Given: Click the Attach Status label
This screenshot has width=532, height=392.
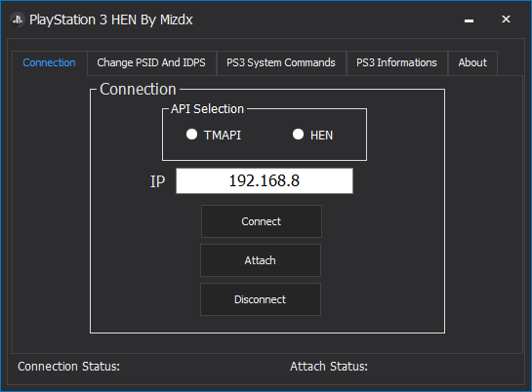Looking at the screenshot, I should pos(329,367).
